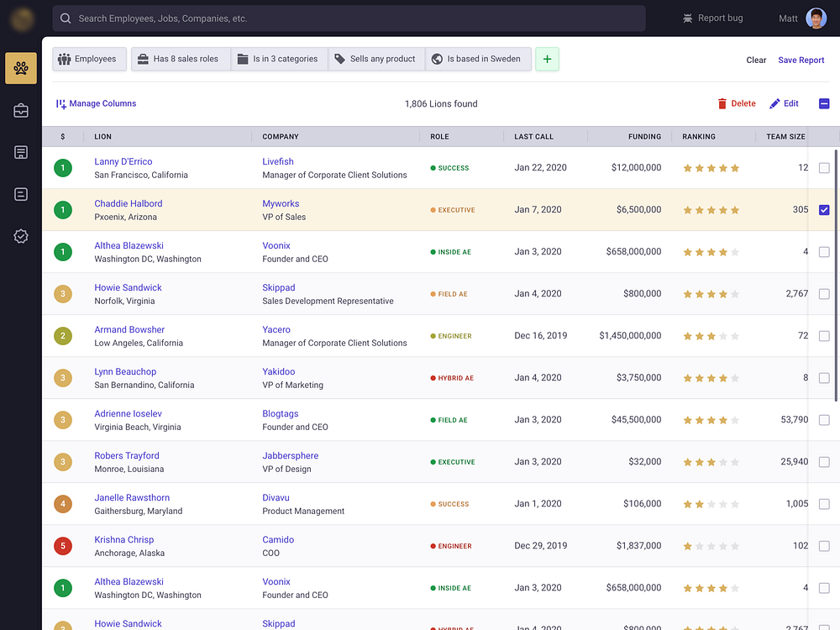The height and width of the screenshot is (630, 840).
Task: Open Livefish company page
Action: click(277, 161)
